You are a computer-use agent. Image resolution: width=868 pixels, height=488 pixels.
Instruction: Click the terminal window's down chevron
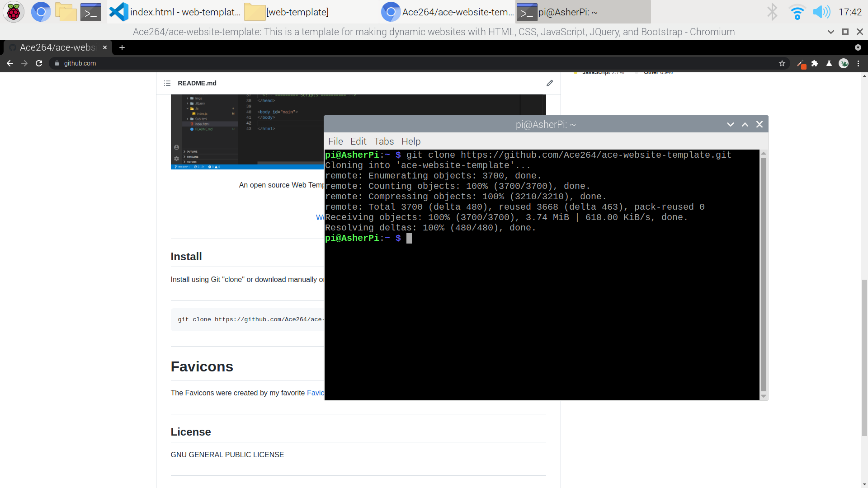(x=730, y=124)
